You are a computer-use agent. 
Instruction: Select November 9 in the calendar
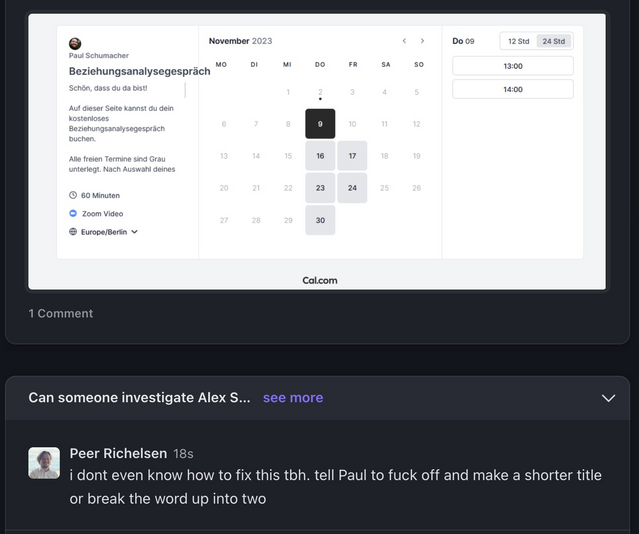320,124
